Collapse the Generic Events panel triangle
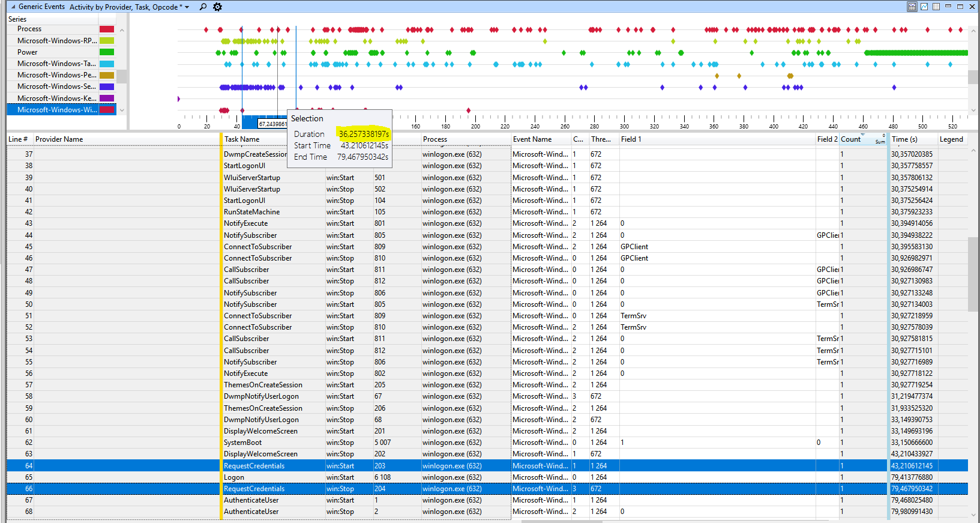This screenshot has height=523, width=980. (x=13, y=7)
